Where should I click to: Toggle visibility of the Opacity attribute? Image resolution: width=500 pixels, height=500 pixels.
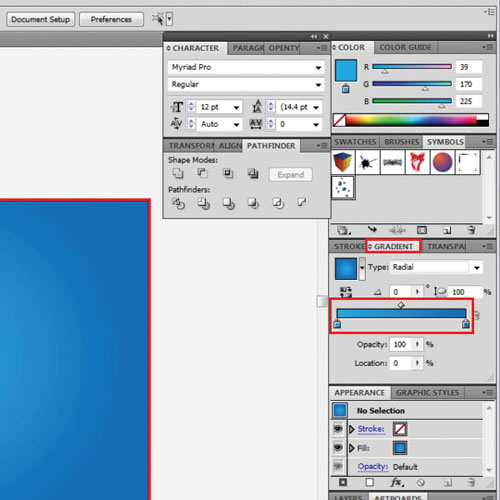click(338, 466)
